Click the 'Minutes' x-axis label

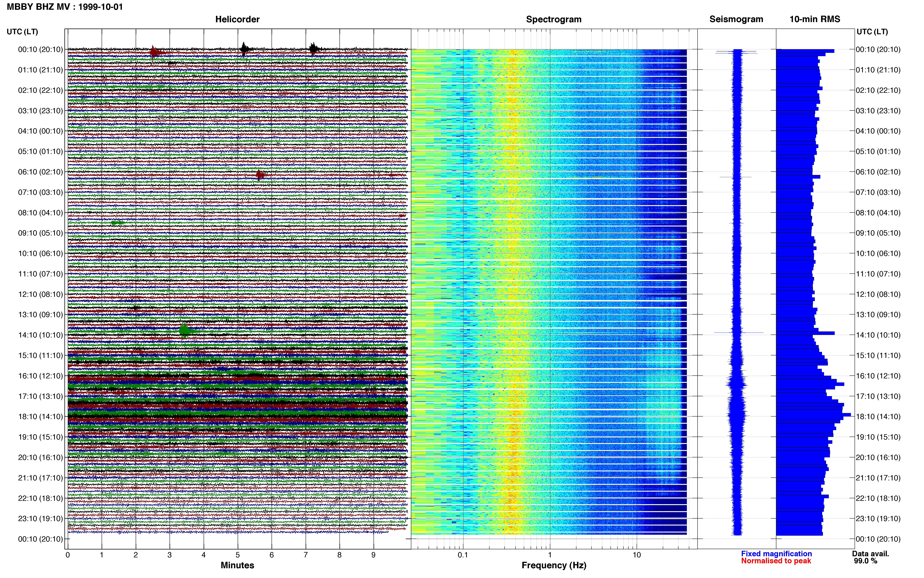coord(237,565)
